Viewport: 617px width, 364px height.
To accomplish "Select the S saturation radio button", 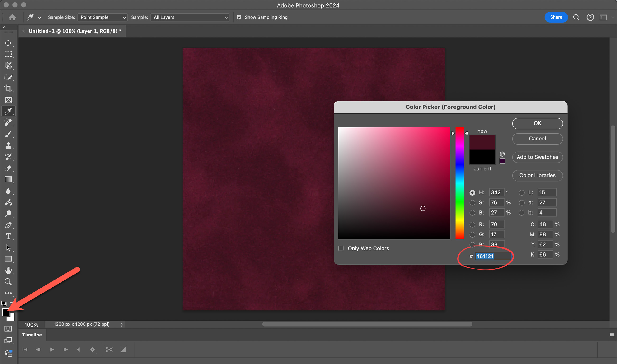I will [x=472, y=203].
